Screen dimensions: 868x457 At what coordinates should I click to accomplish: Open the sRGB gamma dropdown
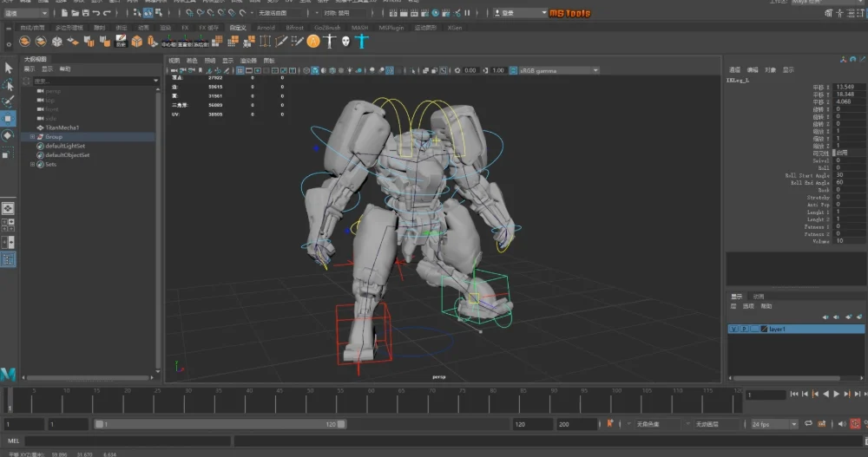[558, 71]
